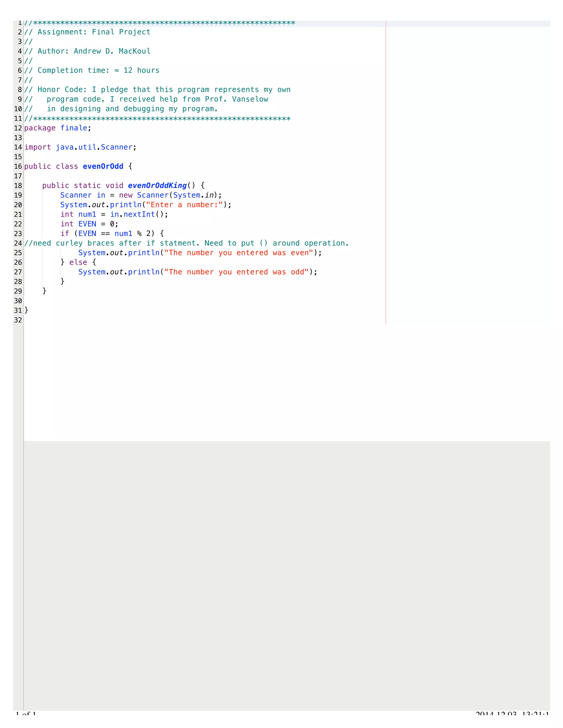563x728 pixels.
Task: Click the 'if (EVEN == num1 % 2) {' line
Action: click(x=112, y=234)
